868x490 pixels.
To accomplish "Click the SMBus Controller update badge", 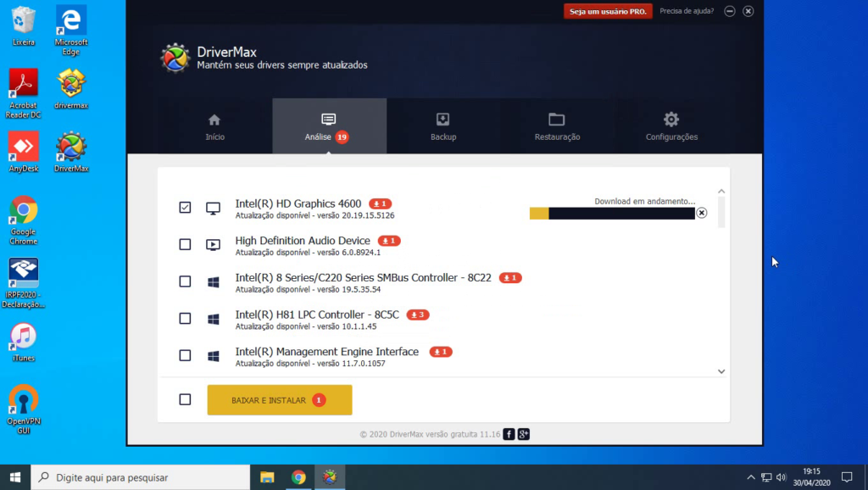I will 510,278.
